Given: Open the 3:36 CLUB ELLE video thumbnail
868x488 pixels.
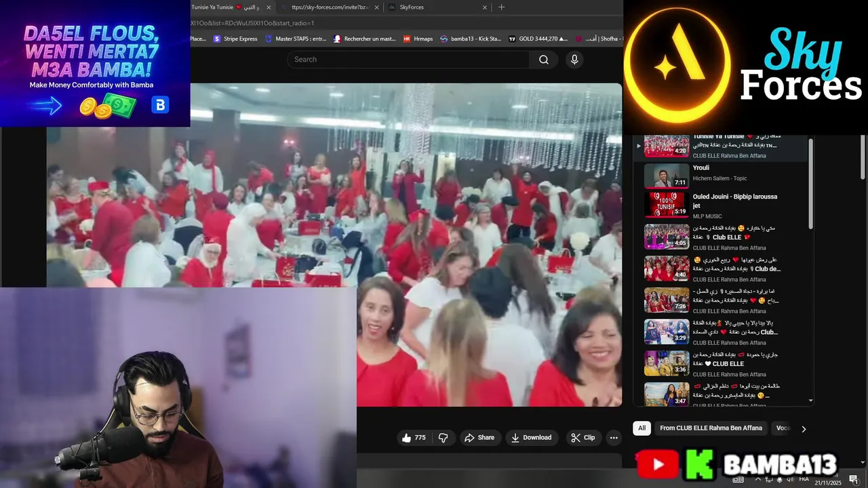Looking at the screenshot, I should pyautogui.click(x=667, y=363).
